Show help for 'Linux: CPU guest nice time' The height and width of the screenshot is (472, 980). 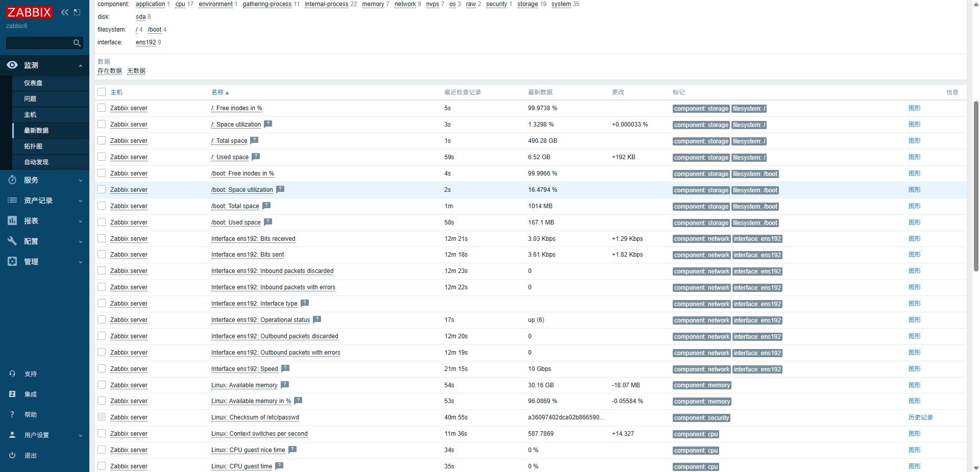pos(292,450)
